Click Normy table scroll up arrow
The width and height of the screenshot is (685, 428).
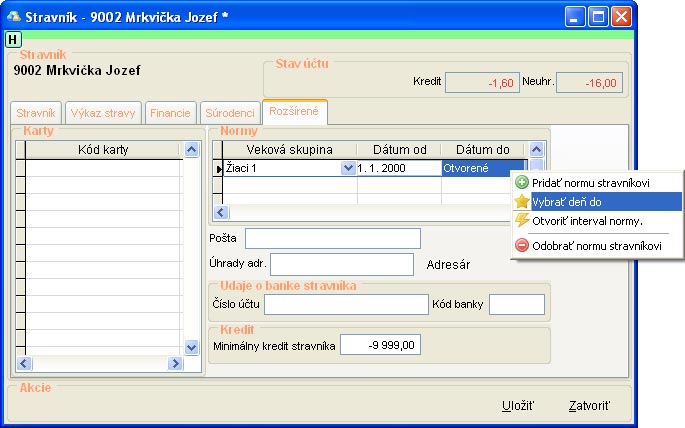coord(536,150)
